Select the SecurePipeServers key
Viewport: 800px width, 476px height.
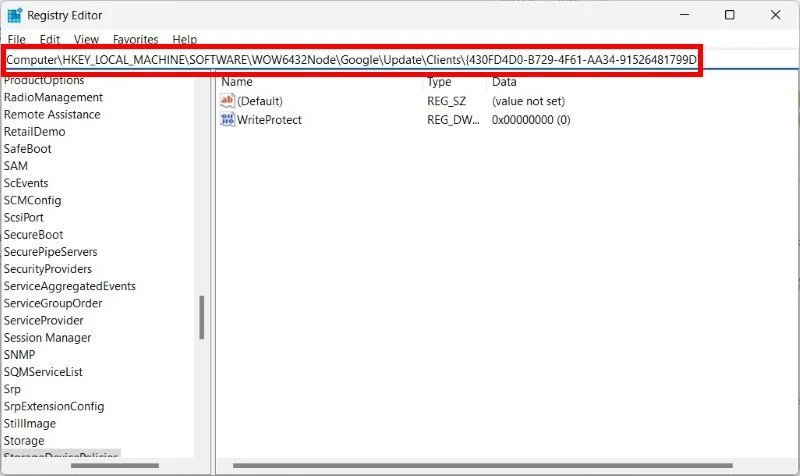click(51, 252)
